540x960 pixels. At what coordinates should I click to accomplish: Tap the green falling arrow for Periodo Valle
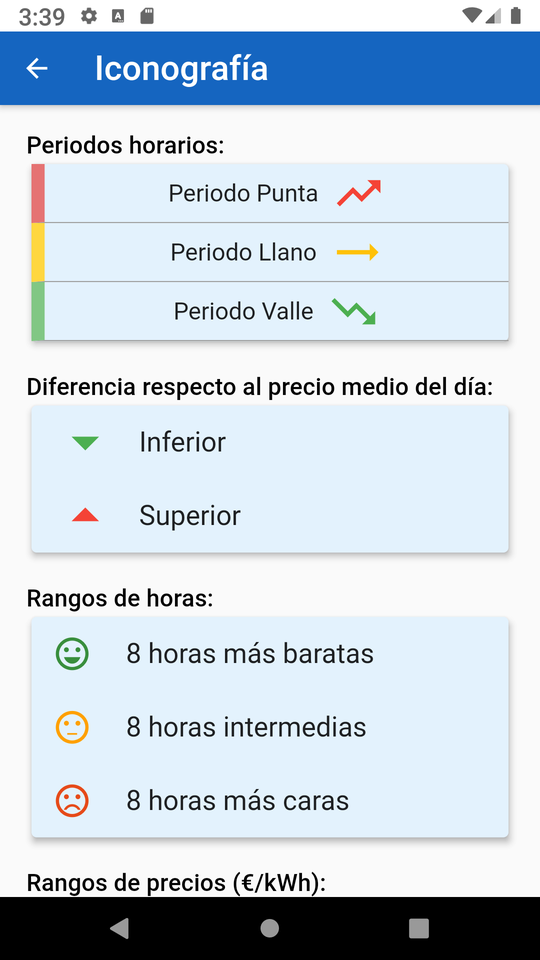click(x=353, y=311)
